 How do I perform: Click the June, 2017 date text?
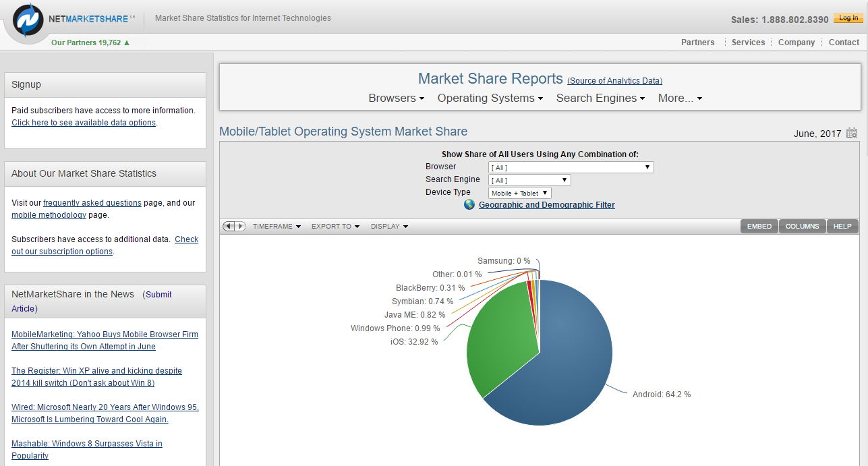[817, 134]
